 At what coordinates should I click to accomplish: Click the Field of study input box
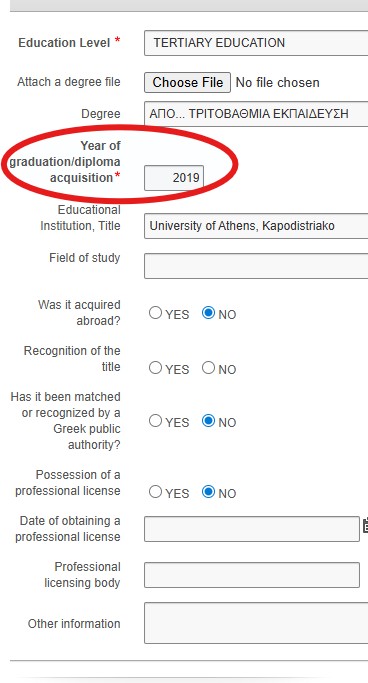pos(256,266)
